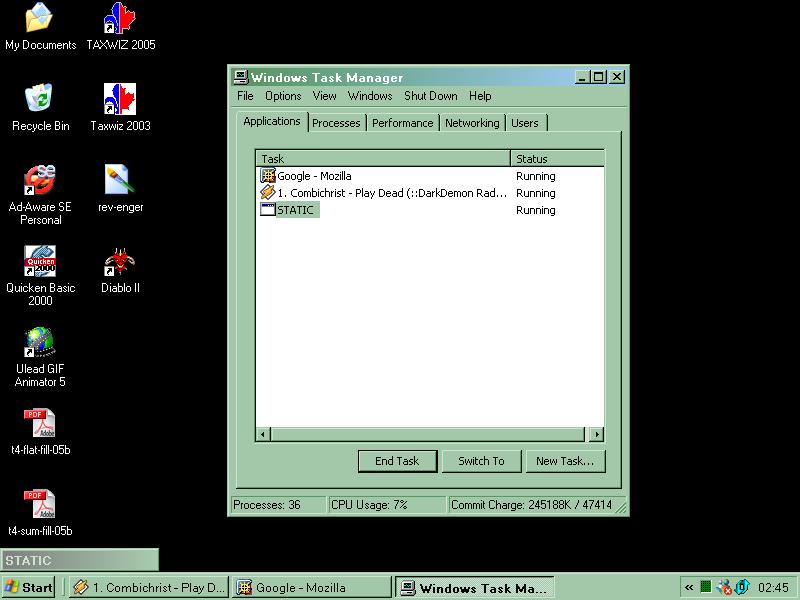Activate Combichrist - Play Dead taskbar button

tap(150, 588)
